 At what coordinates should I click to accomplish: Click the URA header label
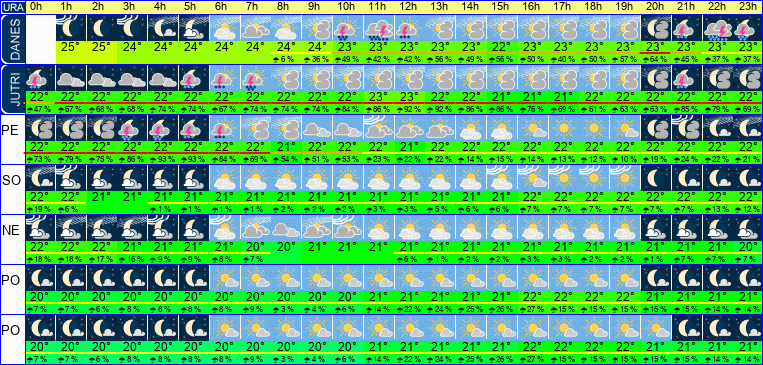point(11,7)
